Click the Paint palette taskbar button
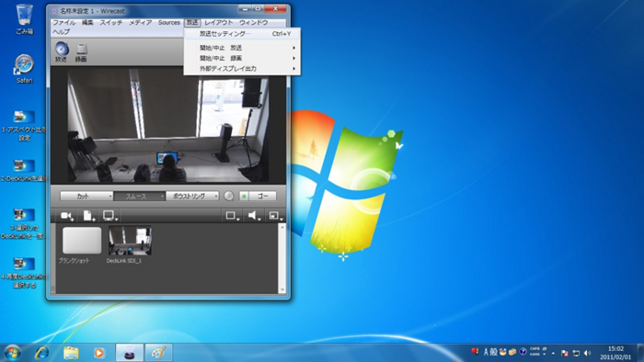644x362 pixels. pyautogui.click(x=158, y=353)
